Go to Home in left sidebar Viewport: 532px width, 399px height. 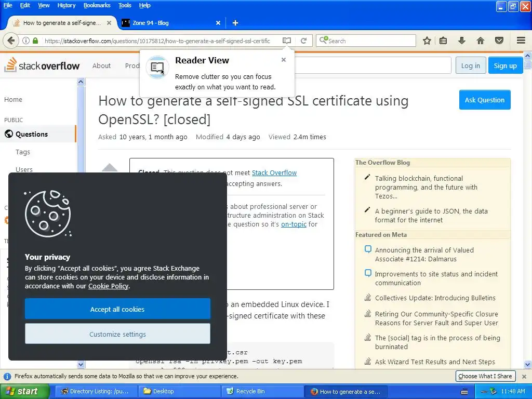click(x=13, y=99)
